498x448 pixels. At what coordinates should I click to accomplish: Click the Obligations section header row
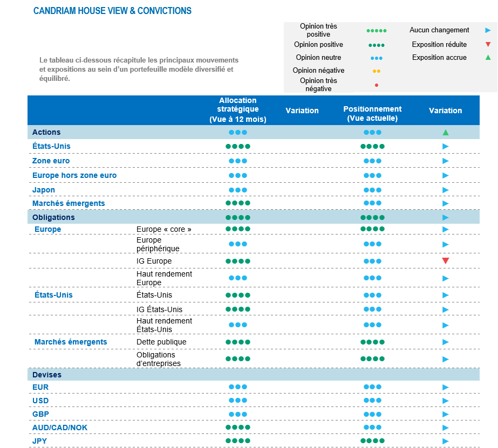coord(53,217)
